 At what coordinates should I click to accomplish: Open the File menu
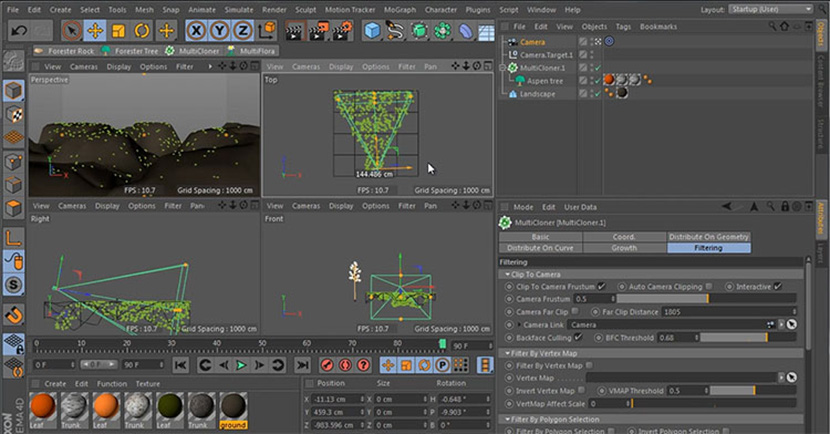[x=12, y=10]
